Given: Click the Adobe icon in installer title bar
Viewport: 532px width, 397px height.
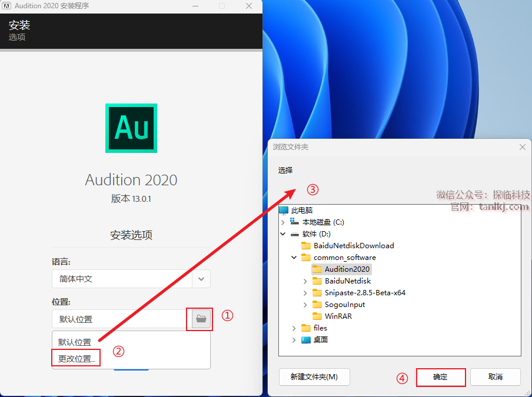Looking at the screenshot, I should [x=6, y=6].
